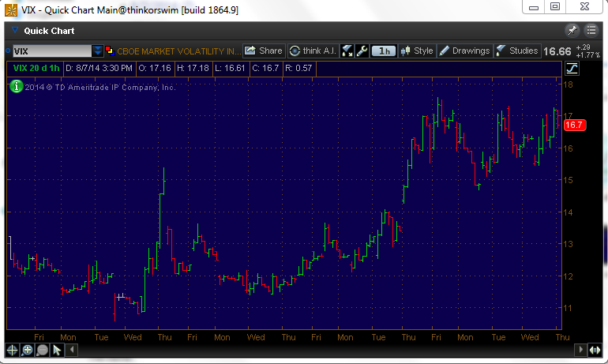Click last price 16.66 readout
The height and width of the screenshot is (364, 608).
click(557, 51)
